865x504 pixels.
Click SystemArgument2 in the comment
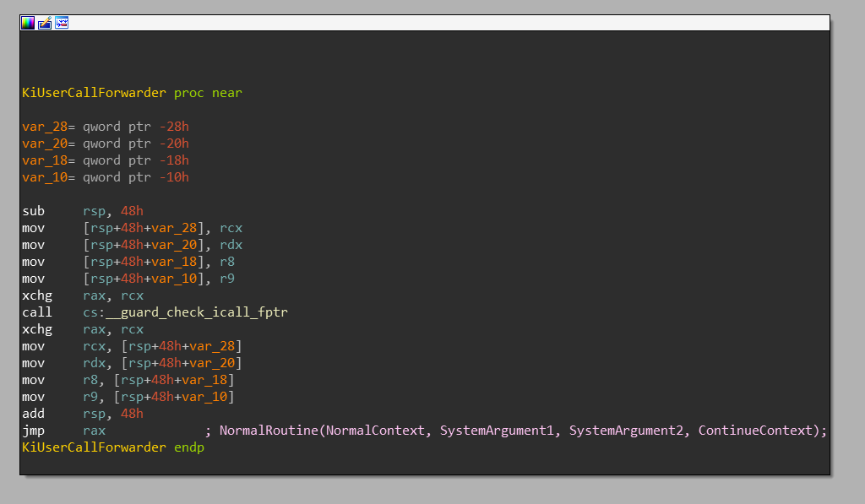coord(626,431)
